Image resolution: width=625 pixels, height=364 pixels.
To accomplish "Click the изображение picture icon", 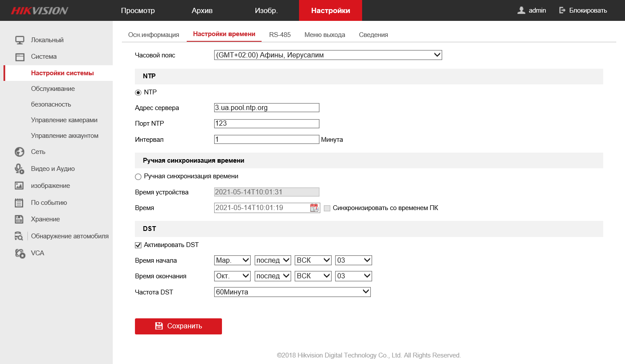I will [x=19, y=186].
